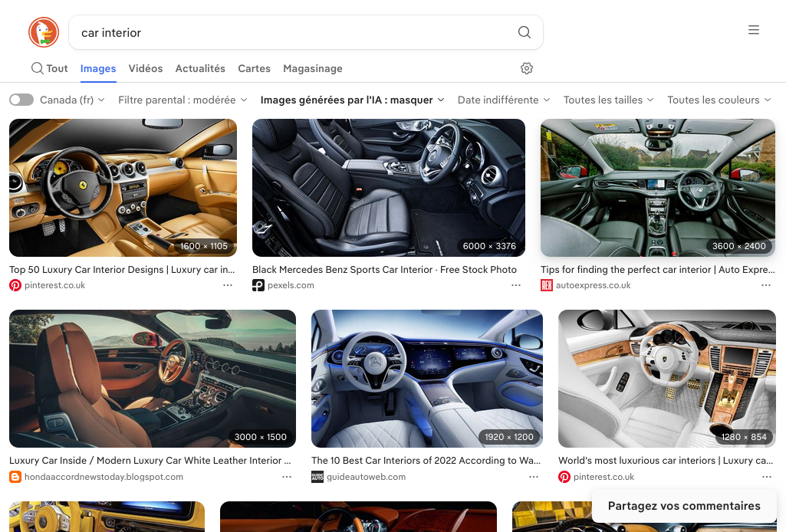
Task: Open search settings via the gear icon
Action: [x=527, y=68]
